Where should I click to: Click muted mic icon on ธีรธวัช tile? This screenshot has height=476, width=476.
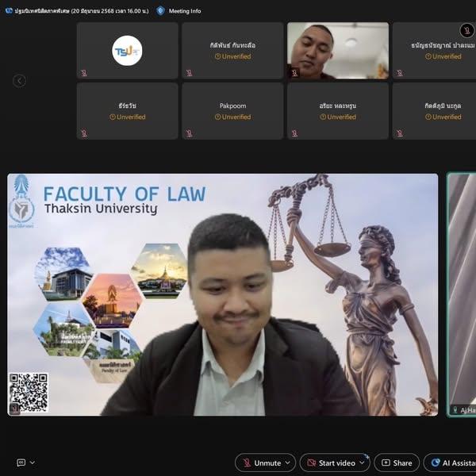pyautogui.click(x=84, y=133)
